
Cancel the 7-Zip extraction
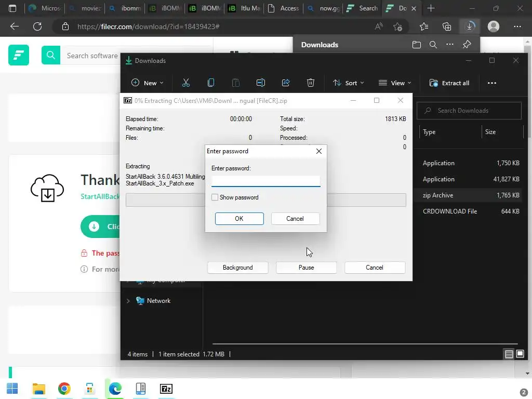pos(375,268)
